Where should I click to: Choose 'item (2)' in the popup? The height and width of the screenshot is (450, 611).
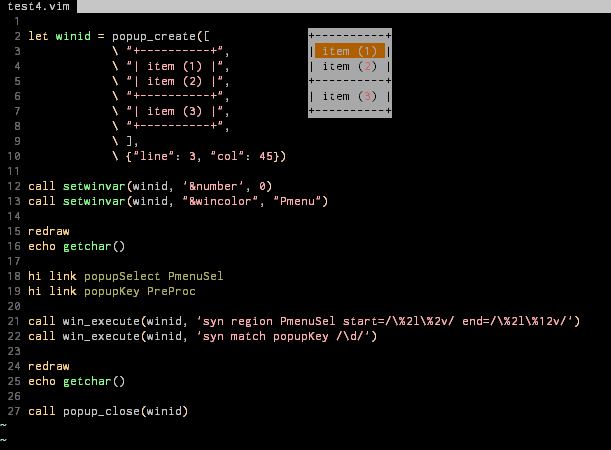[350, 66]
